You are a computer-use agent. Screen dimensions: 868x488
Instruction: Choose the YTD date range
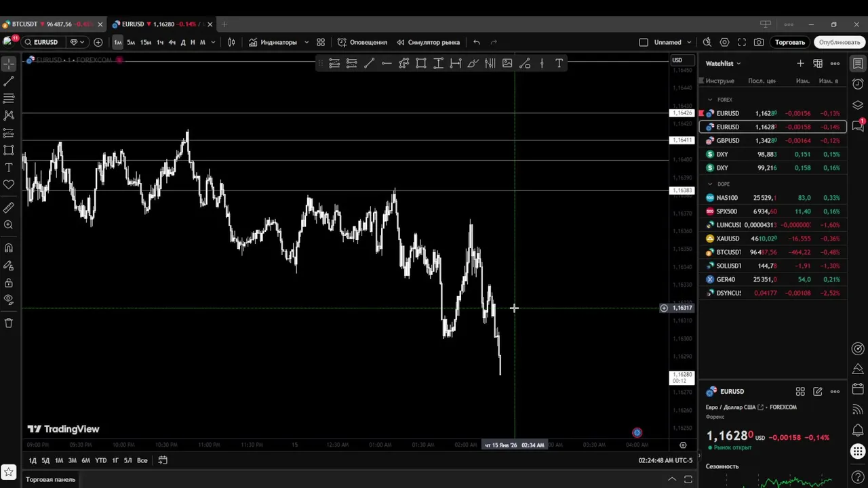(100, 460)
